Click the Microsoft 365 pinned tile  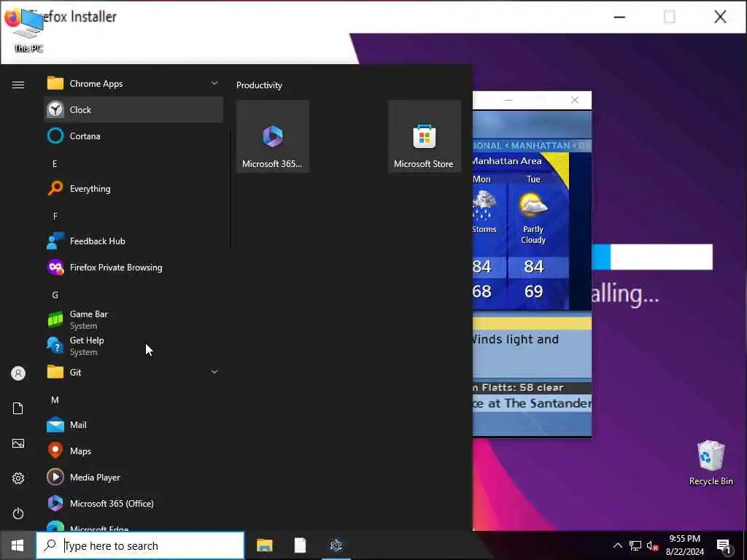pos(273,136)
